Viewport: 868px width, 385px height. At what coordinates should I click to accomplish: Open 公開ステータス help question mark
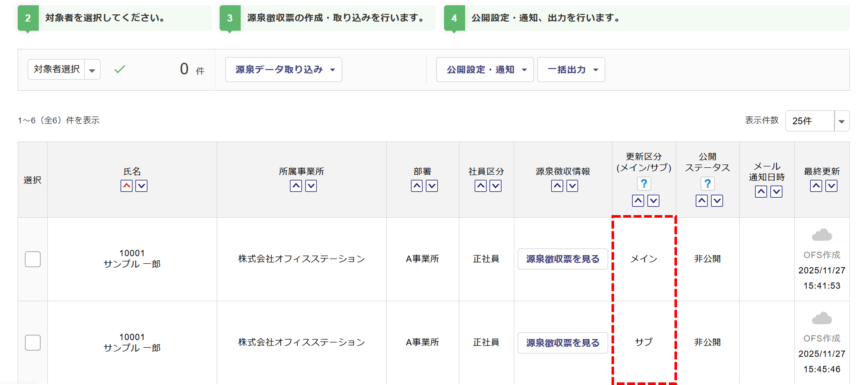(707, 184)
